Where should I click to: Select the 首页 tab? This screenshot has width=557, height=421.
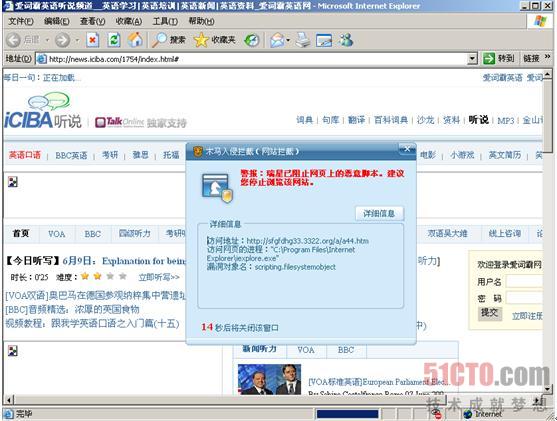click(21, 233)
